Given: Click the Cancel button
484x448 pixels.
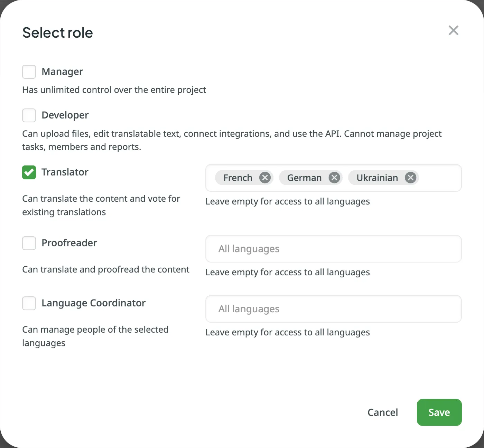Looking at the screenshot, I should [x=382, y=412].
